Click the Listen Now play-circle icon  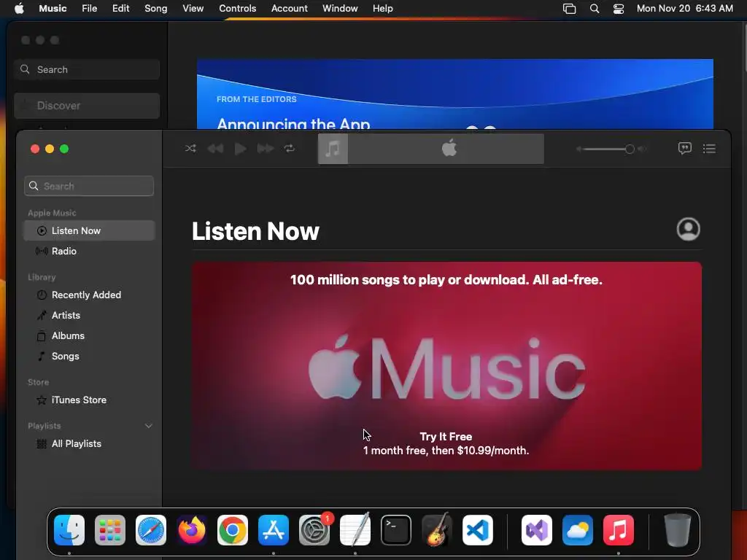tap(42, 230)
